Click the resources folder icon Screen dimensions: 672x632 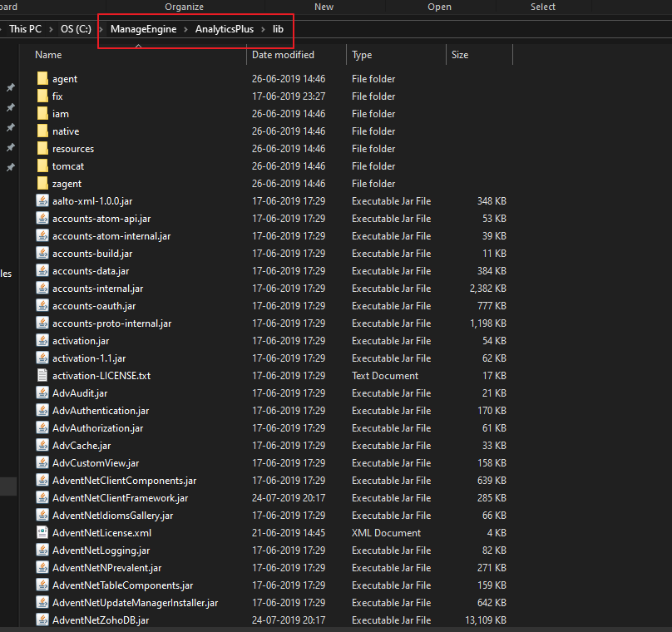point(42,149)
